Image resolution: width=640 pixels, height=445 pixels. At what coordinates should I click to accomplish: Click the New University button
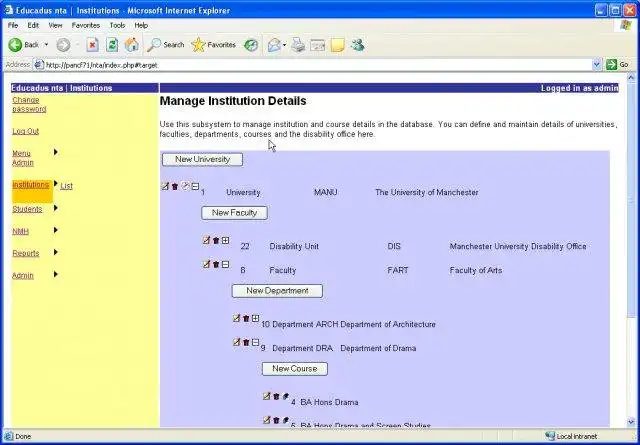click(x=202, y=159)
